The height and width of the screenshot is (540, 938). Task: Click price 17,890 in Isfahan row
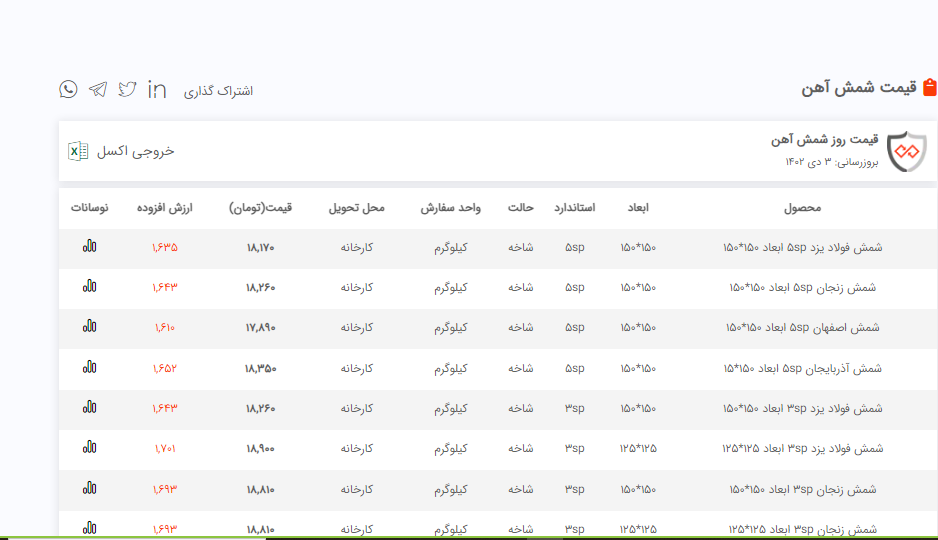coord(260,327)
